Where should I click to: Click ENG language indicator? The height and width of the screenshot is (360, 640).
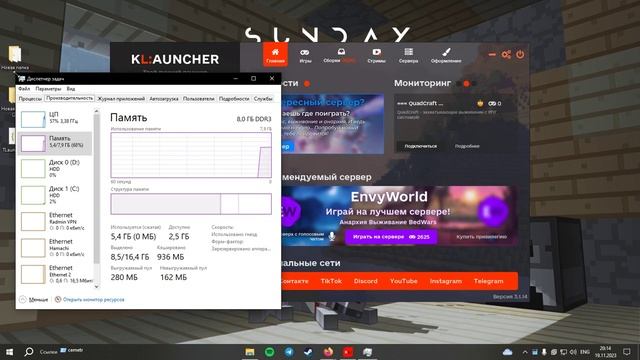tap(584, 352)
